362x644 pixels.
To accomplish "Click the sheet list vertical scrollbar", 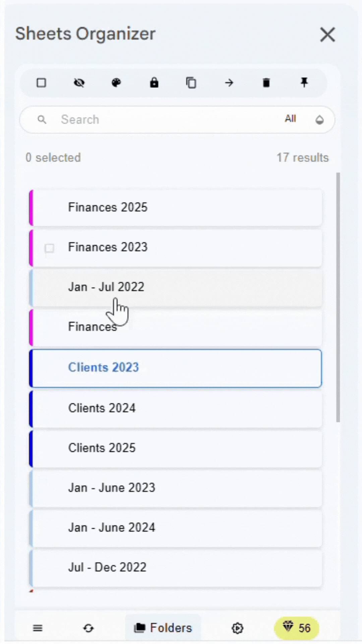I will click(338, 297).
